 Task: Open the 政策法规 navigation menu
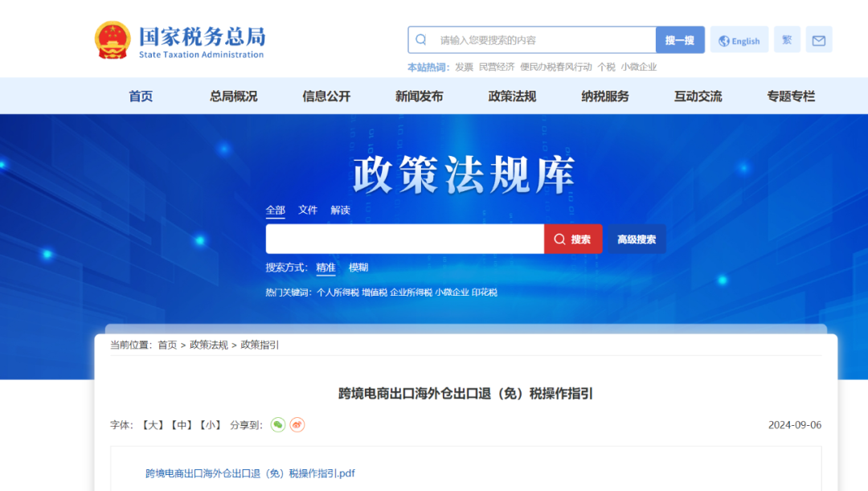[512, 96]
